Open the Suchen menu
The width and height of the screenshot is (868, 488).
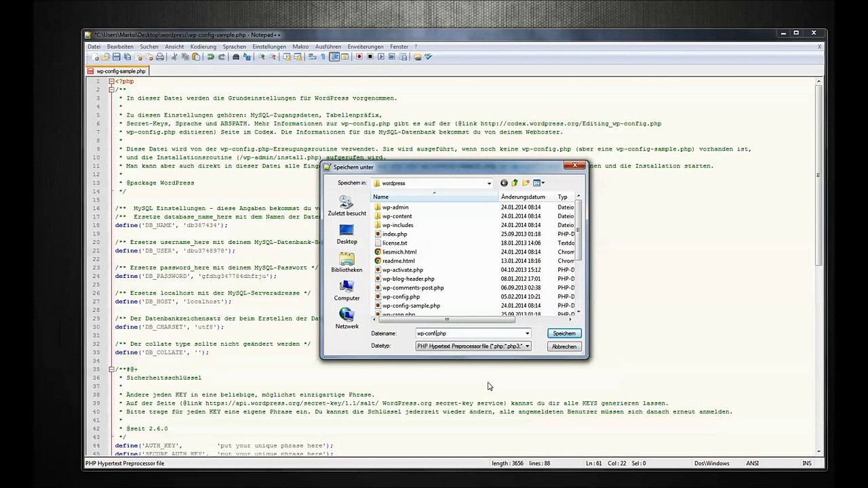click(149, 47)
